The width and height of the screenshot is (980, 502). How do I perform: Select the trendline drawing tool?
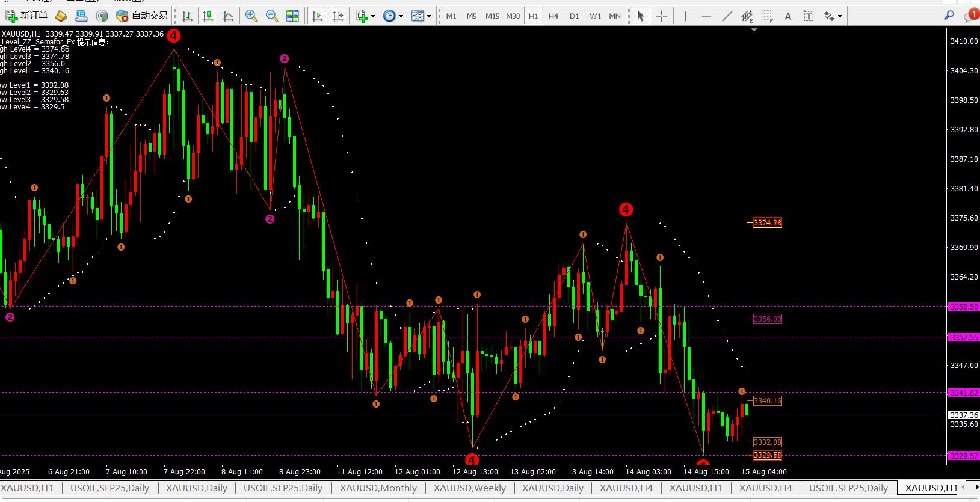pos(727,16)
